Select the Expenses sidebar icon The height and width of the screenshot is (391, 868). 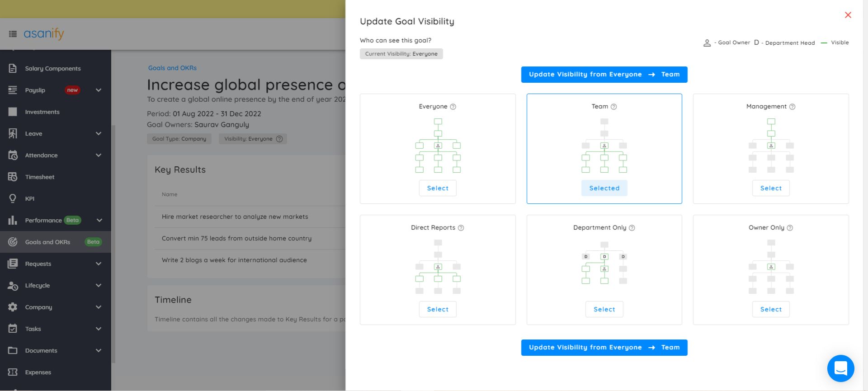pyautogui.click(x=13, y=372)
